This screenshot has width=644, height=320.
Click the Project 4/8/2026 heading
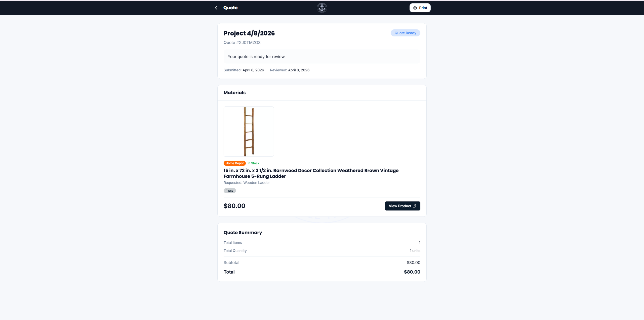point(249,33)
